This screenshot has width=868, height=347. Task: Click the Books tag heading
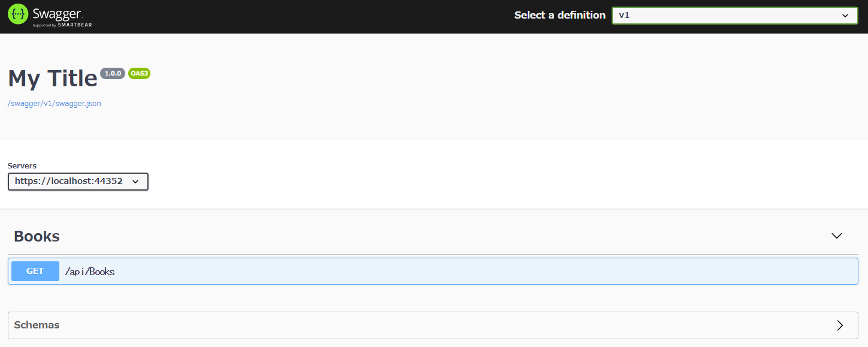click(x=37, y=236)
